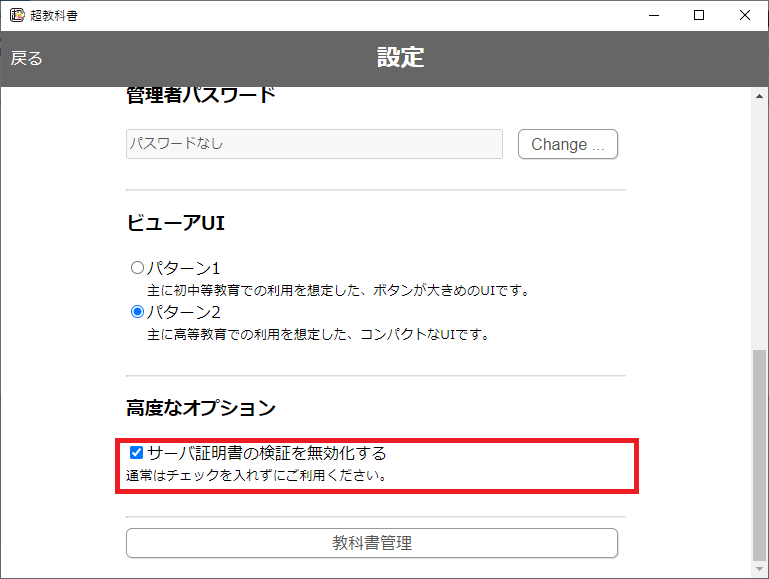This screenshot has width=769, height=579.
Task: Open the 教科書管理 button
Action: click(x=372, y=543)
